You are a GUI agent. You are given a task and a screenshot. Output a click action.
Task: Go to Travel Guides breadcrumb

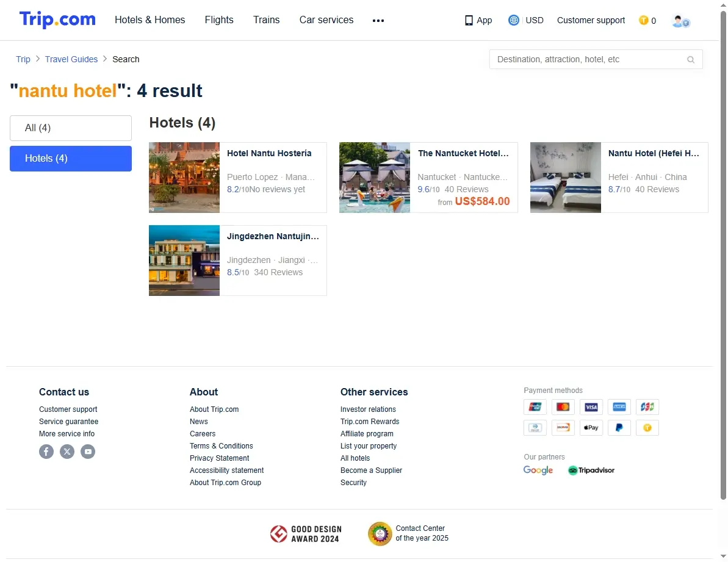point(71,59)
